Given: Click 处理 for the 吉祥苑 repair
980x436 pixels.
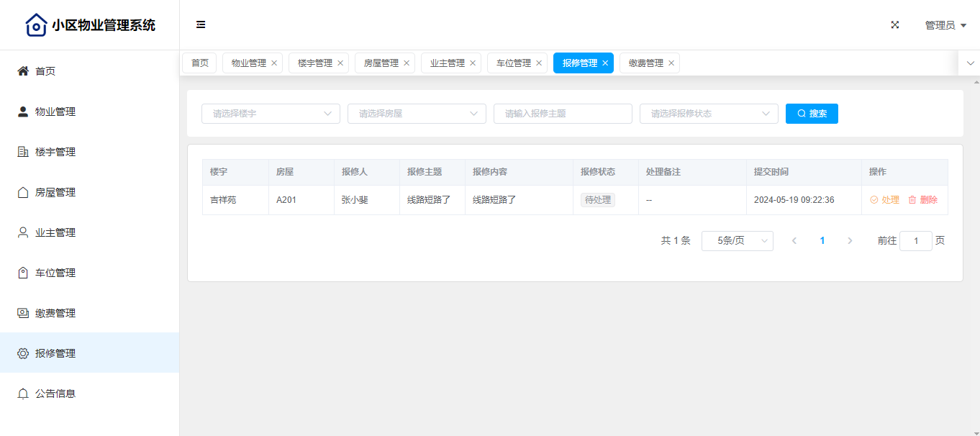Looking at the screenshot, I should point(885,200).
